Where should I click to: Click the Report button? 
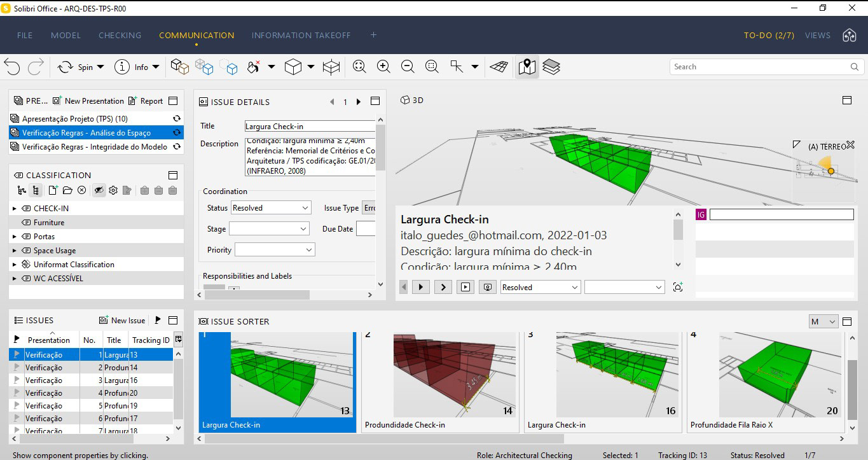coord(146,101)
